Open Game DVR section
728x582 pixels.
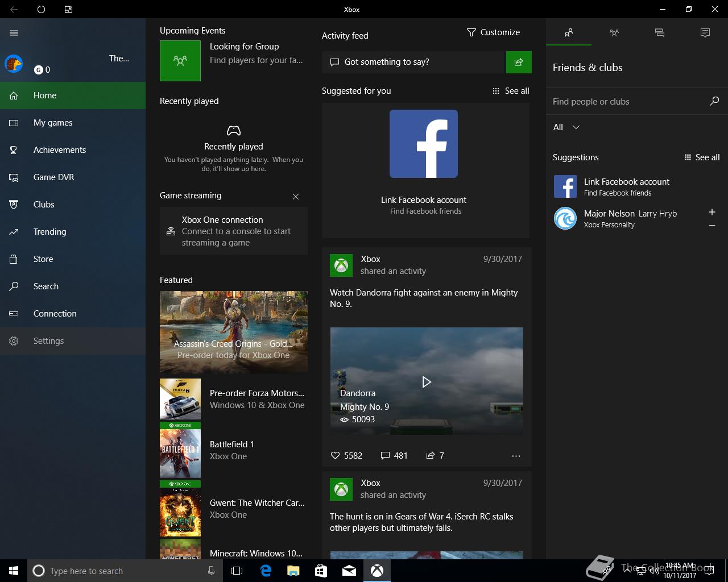(73, 177)
